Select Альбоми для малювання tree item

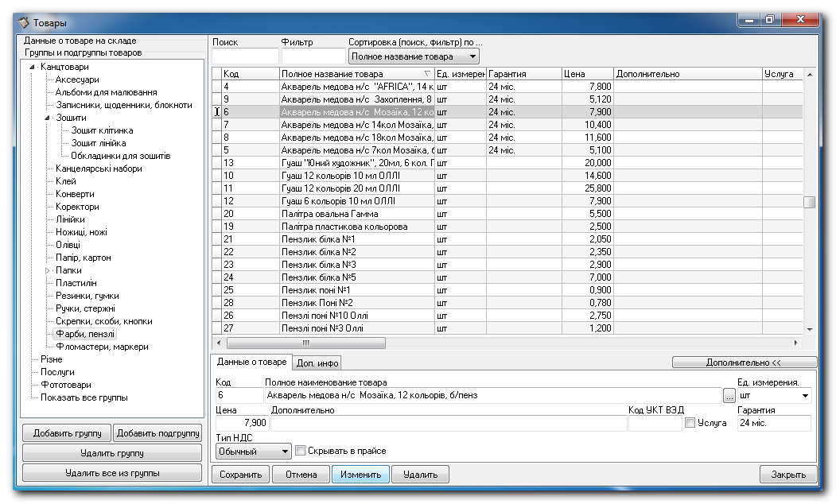(x=106, y=93)
